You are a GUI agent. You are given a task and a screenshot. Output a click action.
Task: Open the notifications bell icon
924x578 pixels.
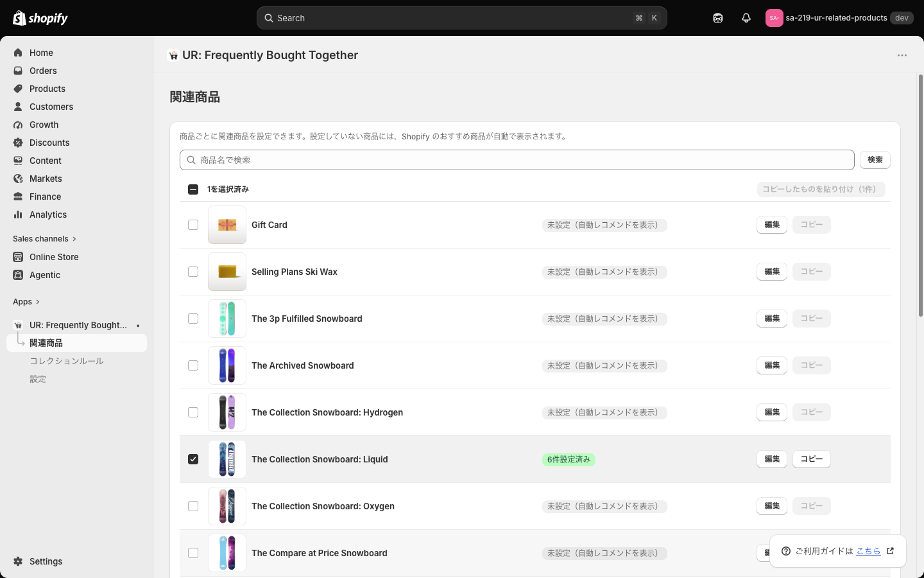pyautogui.click(x=746, y=18)
